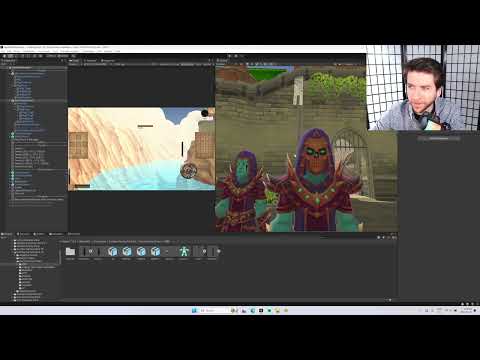Switch to the Project tab in bottom panel
Screen dimensions: 480x360
7,234
